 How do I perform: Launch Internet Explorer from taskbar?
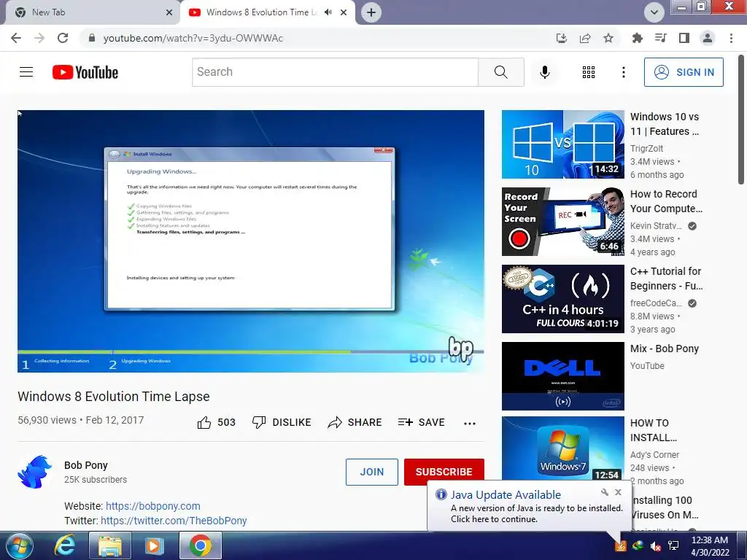[64, 545]
